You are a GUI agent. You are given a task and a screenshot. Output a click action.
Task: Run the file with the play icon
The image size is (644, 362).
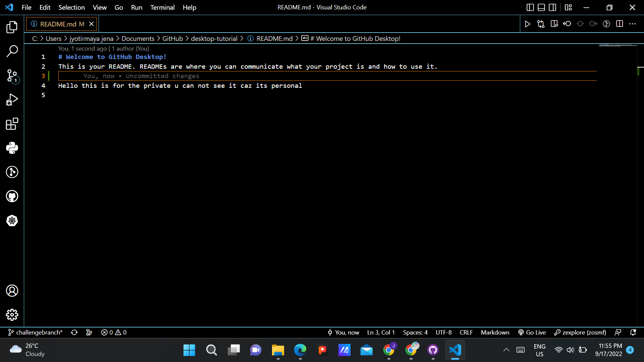(528, 24)
